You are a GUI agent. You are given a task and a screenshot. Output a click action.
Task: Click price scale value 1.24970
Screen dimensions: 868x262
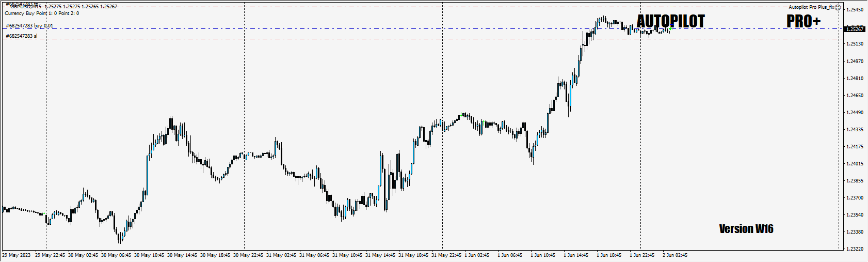856,61
